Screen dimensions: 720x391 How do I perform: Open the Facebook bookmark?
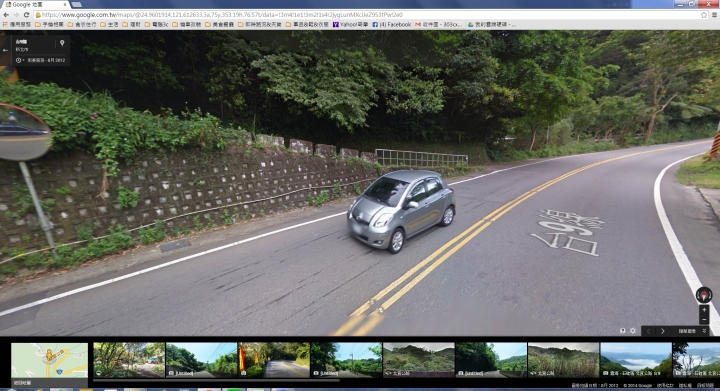pyautogui.click(x=392, y=24)
